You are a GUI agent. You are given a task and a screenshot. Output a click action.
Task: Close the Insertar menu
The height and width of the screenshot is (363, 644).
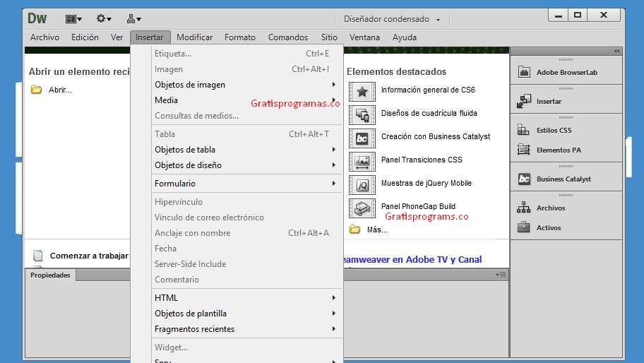[150, 37]
